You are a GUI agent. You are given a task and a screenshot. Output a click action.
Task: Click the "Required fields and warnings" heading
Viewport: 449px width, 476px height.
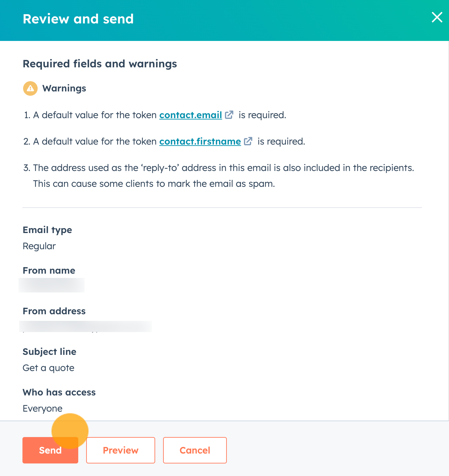tap(100, 64)
